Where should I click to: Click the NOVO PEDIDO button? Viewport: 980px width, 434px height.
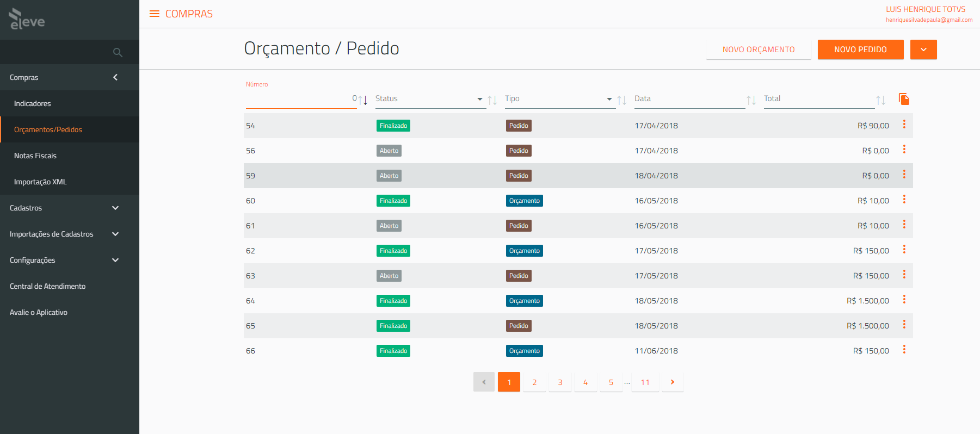tap(860, 49)
